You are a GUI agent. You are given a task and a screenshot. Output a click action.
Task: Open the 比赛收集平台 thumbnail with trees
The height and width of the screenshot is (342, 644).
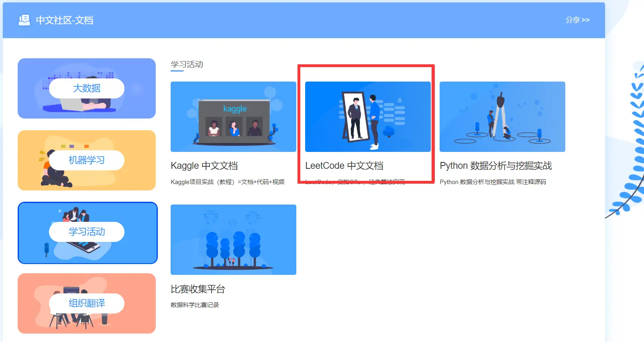[233, 240]
